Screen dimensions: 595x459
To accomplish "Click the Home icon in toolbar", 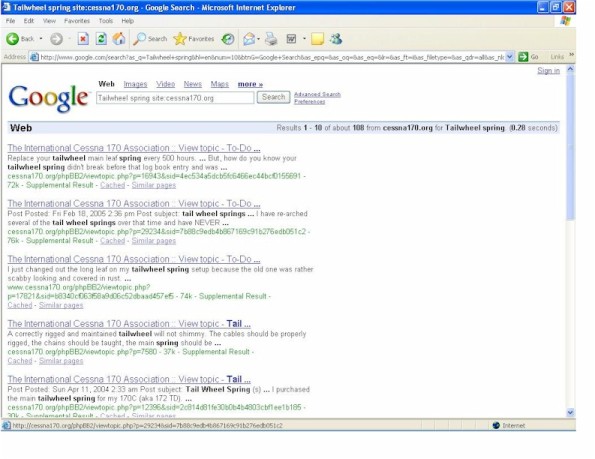I will 119,39.
